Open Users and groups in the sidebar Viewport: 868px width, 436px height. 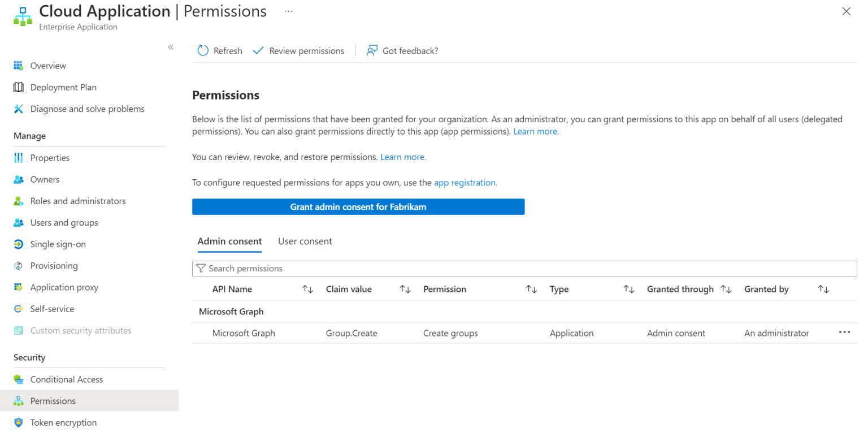pyautogui.click(x=64, y=223)
